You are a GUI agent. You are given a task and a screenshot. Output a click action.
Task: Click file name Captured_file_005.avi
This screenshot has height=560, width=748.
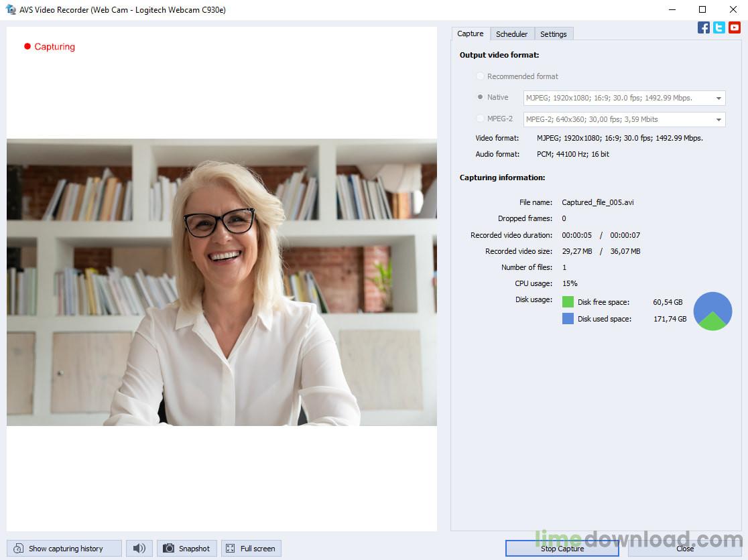[598, 202]
